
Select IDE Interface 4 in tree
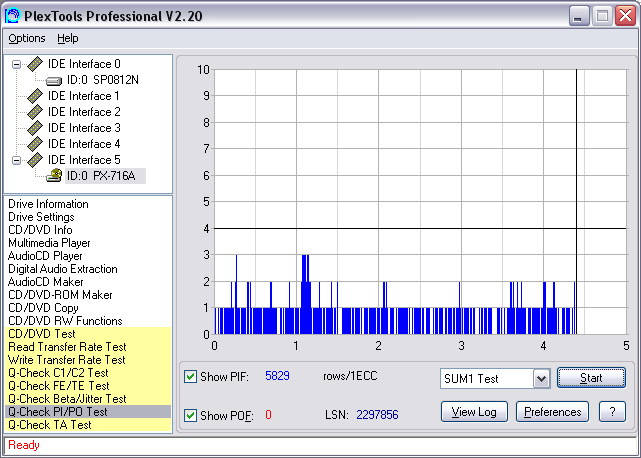84,144
